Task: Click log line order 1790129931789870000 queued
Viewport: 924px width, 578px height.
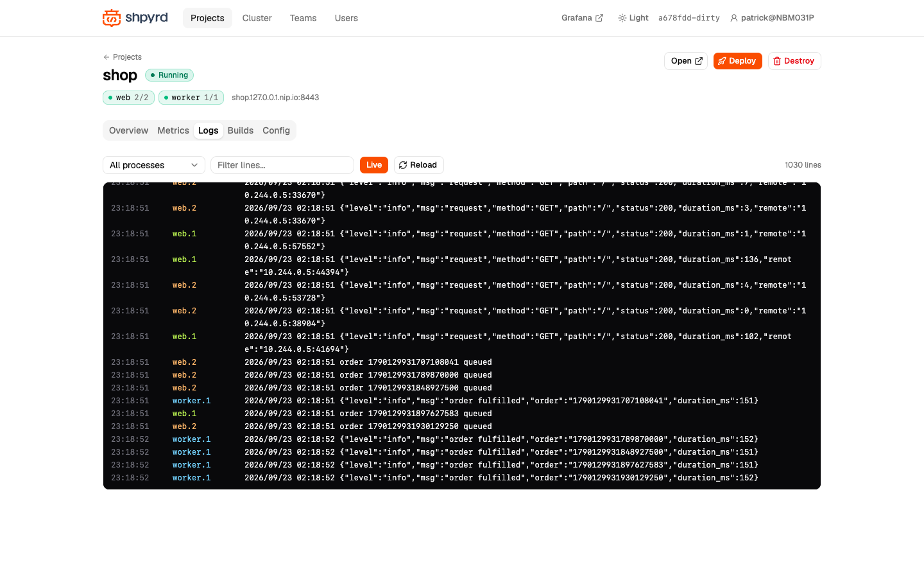Action: tap(462, 375)
